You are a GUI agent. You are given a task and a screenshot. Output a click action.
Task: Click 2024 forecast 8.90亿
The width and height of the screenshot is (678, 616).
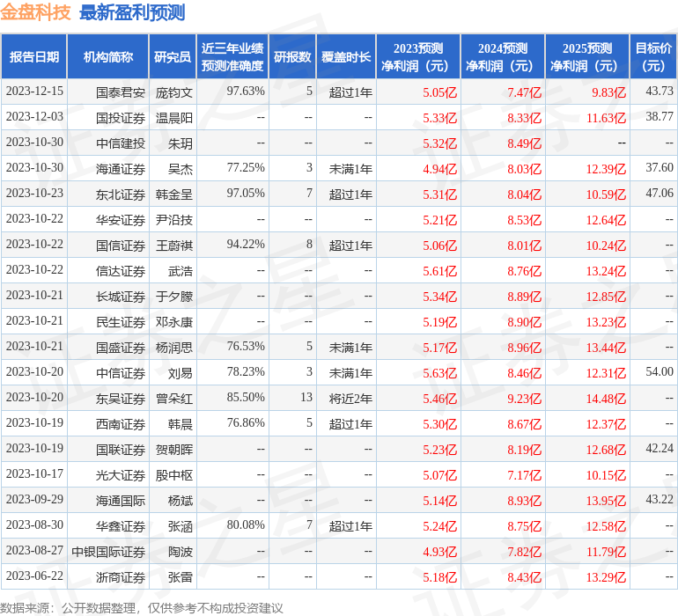(x=524, y=322)
